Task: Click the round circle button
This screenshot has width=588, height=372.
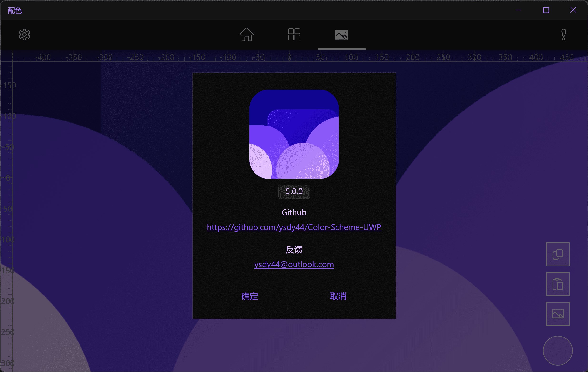Action: click(x=558, y=351)
